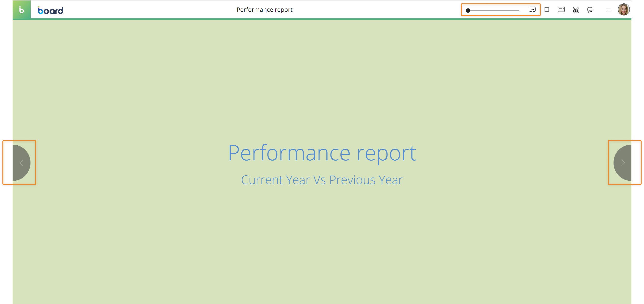Viewport: 644px width, 304px height.
Task: Open the audience presentation icon
Action: [576, 10]
